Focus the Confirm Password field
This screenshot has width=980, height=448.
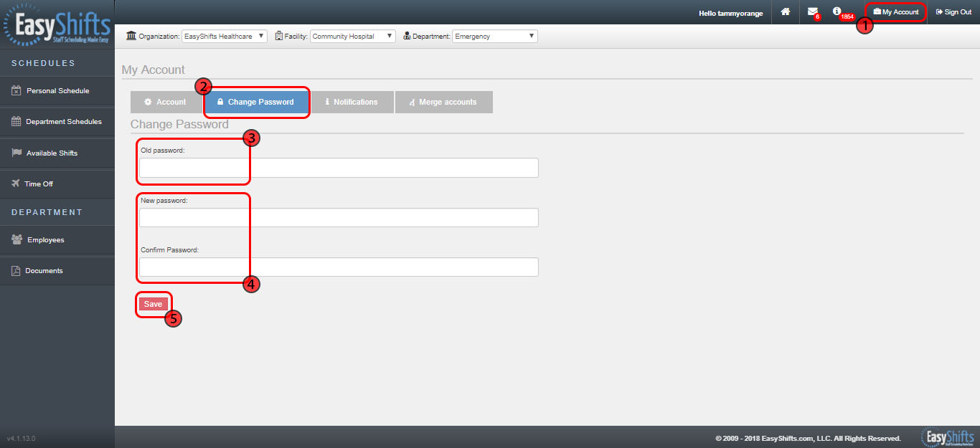point(339,267)
